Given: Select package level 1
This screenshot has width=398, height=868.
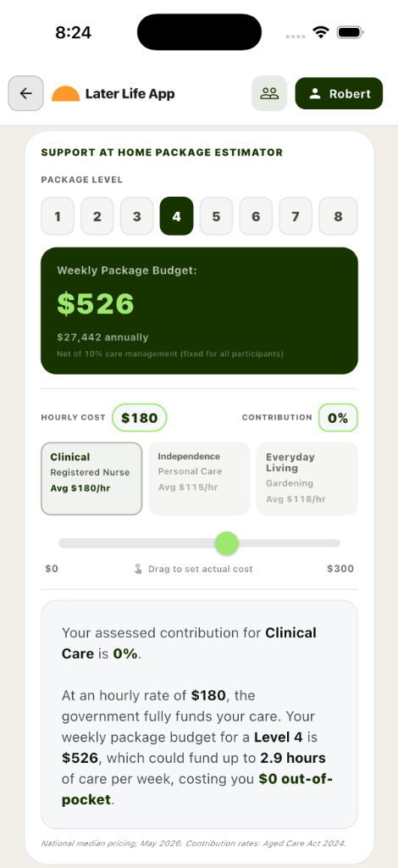Looking at the screenshot, I should pos(58,216).
